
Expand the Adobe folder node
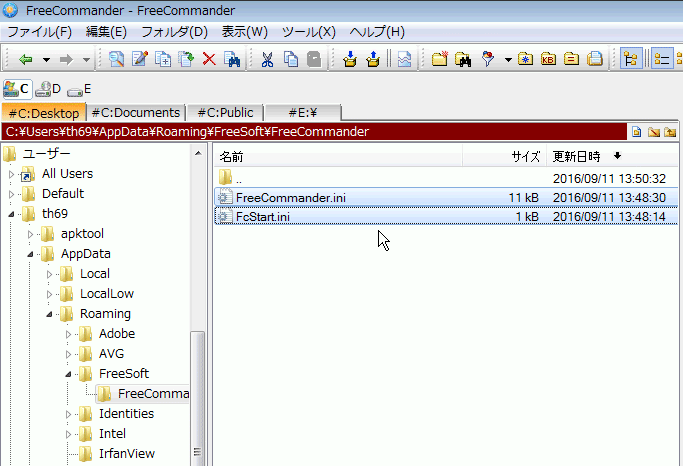pyautogui.click(x=68, y=334)
